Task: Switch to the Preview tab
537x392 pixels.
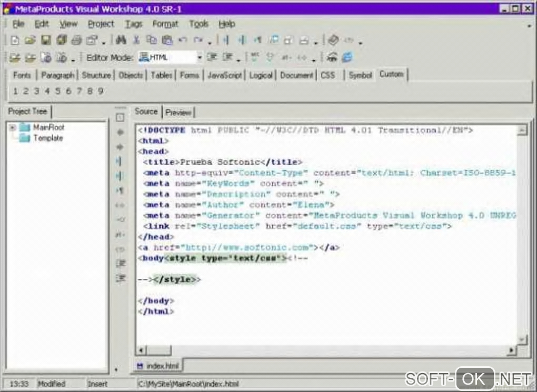Action: 178,112
